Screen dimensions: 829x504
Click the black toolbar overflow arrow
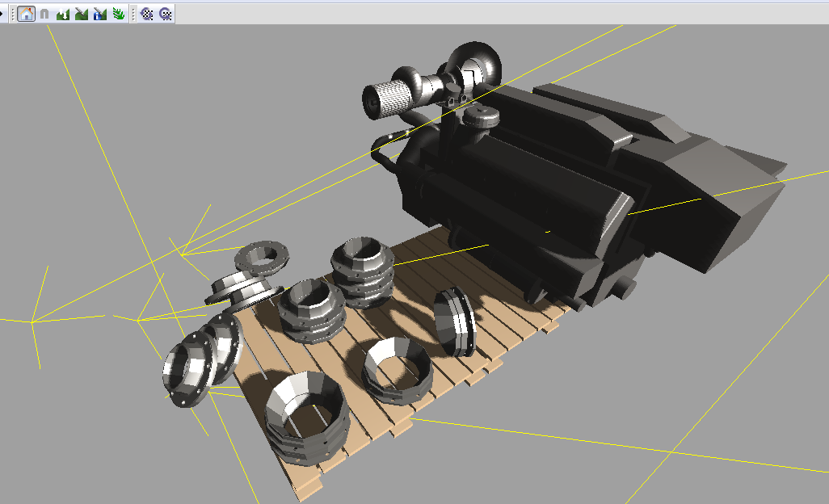(2, 14)
